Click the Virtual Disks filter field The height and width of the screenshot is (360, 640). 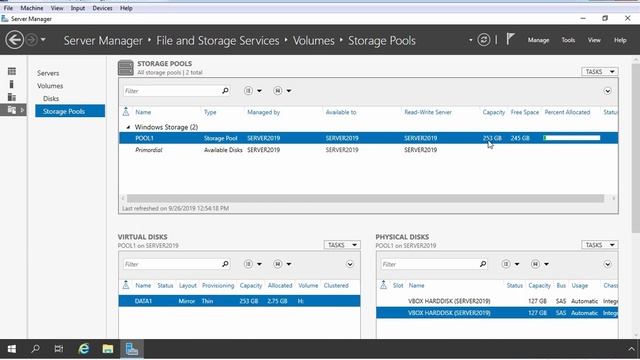(x=171, y=264)
